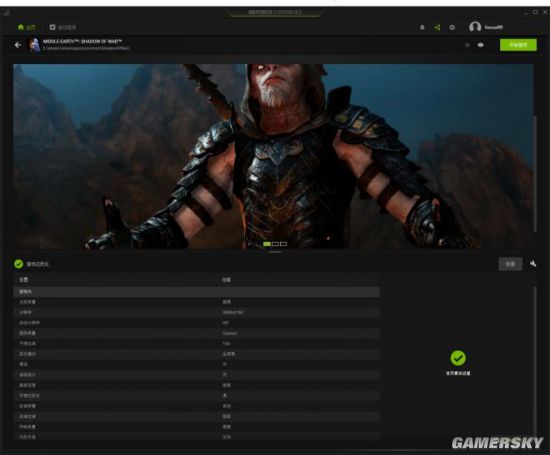Open the notifications bell icon
The image size is (550, 455).
coord(422,27)
